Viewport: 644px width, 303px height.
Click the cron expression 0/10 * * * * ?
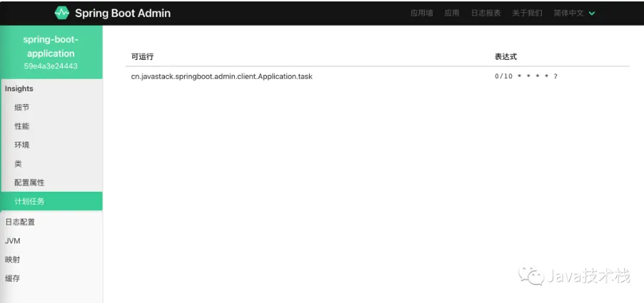tap(526, 76)
